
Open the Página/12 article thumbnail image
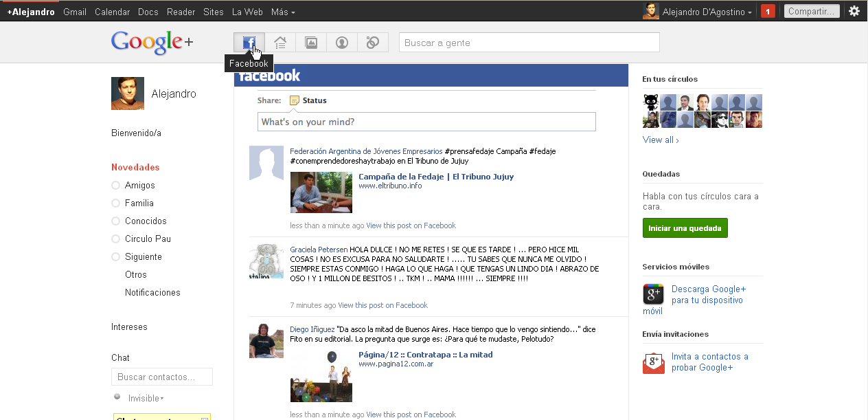pos(321,376)
